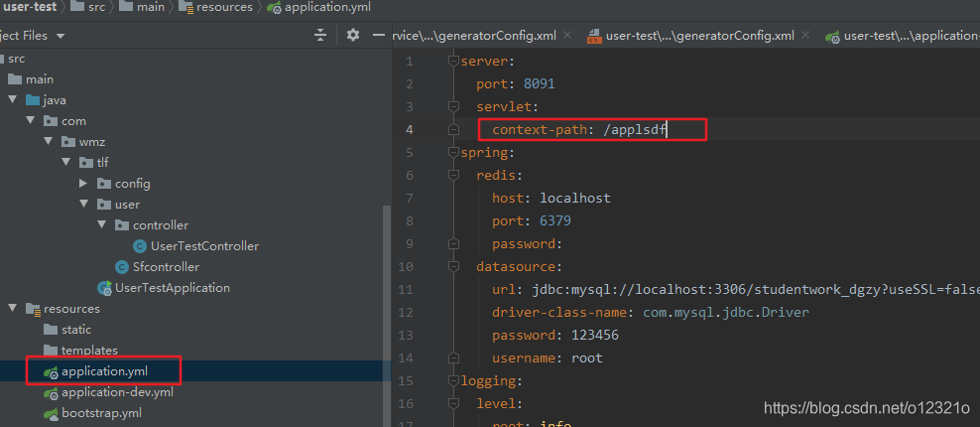The image size is (980, 427).
Task: Close the first generatorConfig.xml tab
Action: [567, 35]
